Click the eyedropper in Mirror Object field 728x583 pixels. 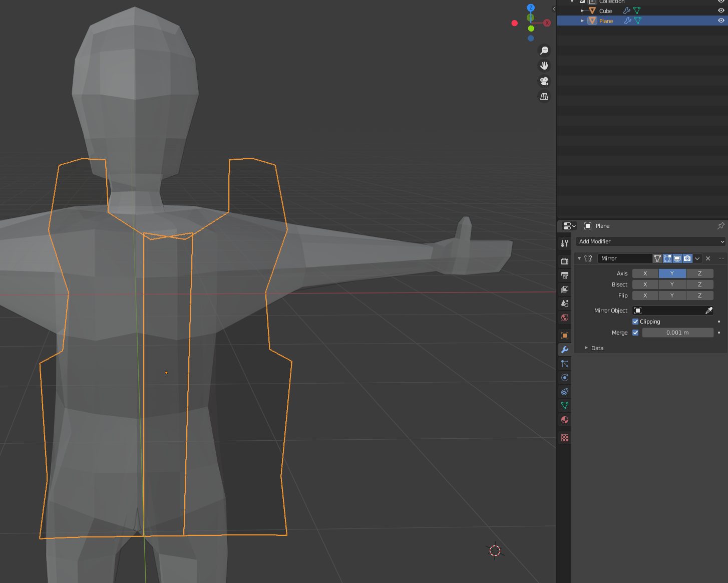click(709, 311)
